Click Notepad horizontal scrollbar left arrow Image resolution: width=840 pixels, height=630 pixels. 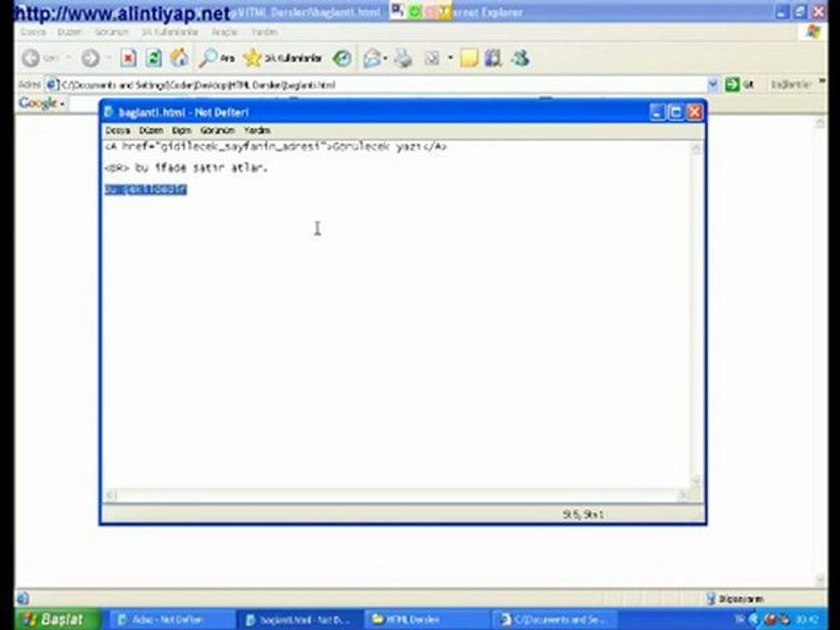click(111, 495)
